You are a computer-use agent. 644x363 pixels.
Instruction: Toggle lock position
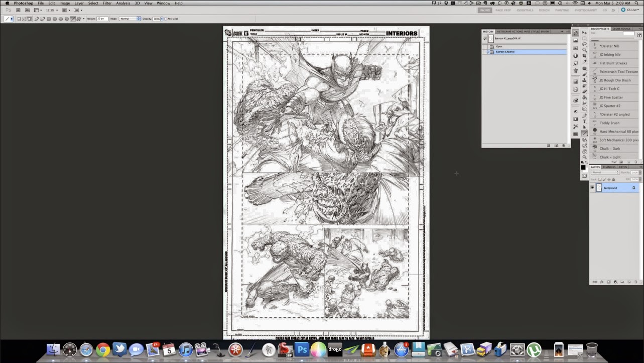pyautogui.click(x=609, y=179)
